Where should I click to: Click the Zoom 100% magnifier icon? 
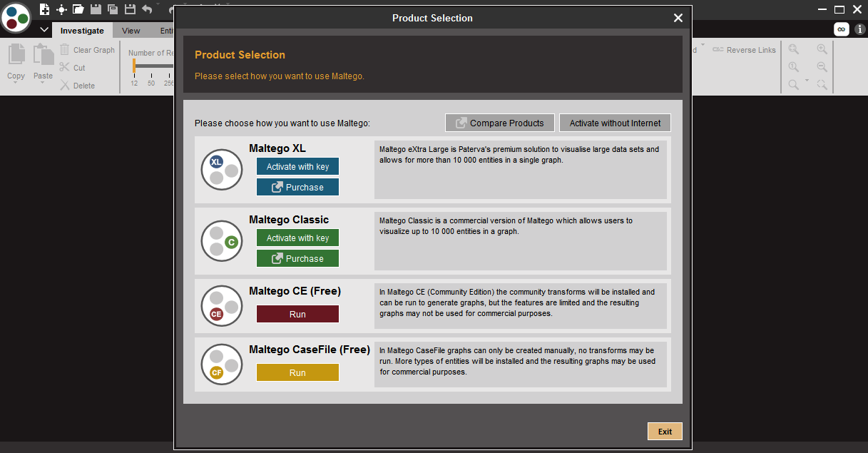coord(794,67)
